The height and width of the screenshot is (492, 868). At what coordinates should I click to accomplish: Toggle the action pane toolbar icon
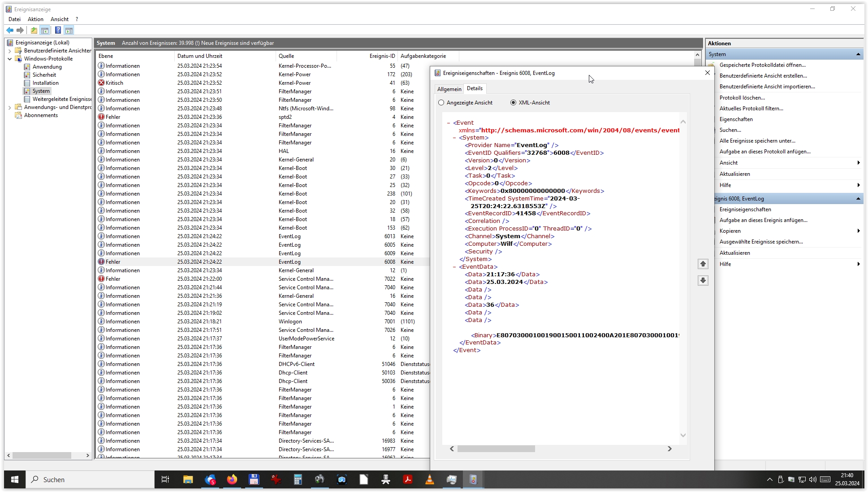[x=69, y=30]
